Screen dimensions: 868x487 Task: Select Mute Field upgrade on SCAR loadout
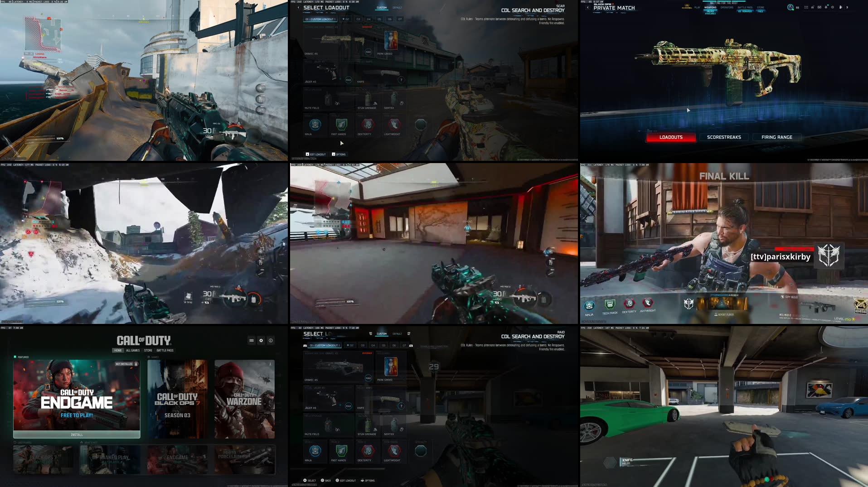coord(328,99)
